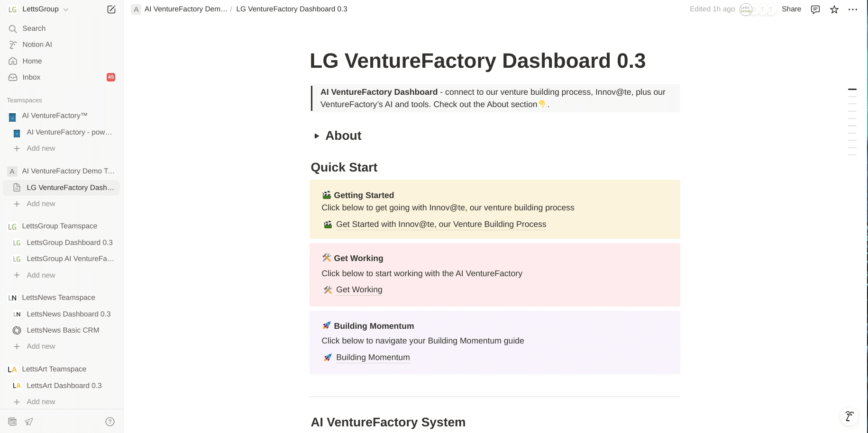Click the first table of contents marker

[x=852, y=89]
